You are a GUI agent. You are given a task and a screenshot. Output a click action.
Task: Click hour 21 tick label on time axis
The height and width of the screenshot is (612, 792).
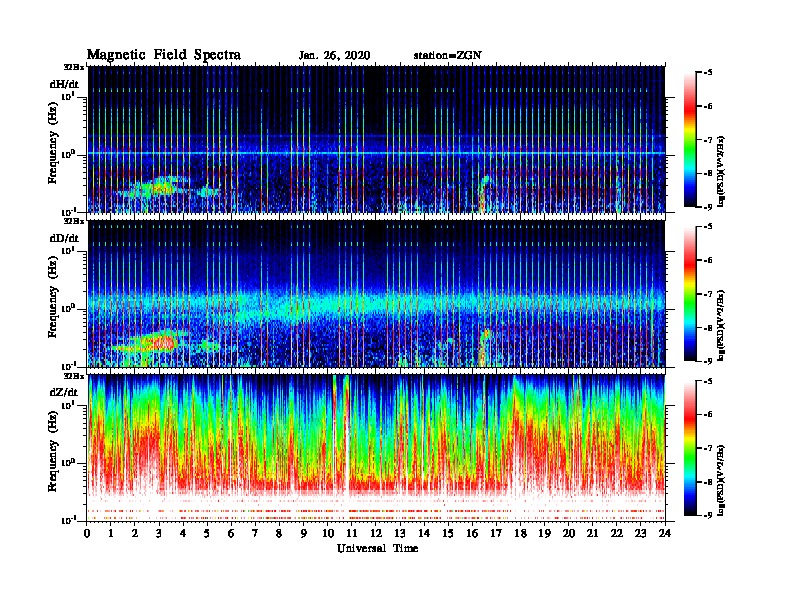tap(592, 534)
